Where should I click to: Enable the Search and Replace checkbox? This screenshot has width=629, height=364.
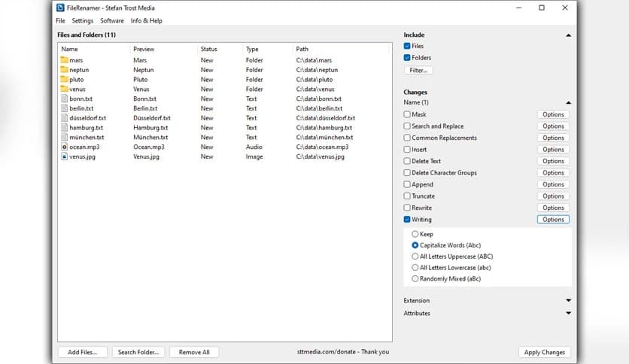pyautogui.click(x=407, y=126)
